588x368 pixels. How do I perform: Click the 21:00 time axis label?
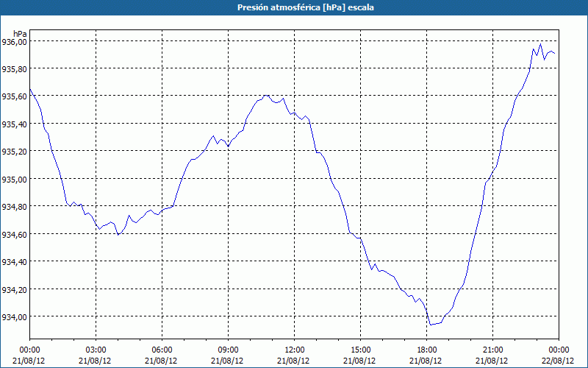pos(493,350)
